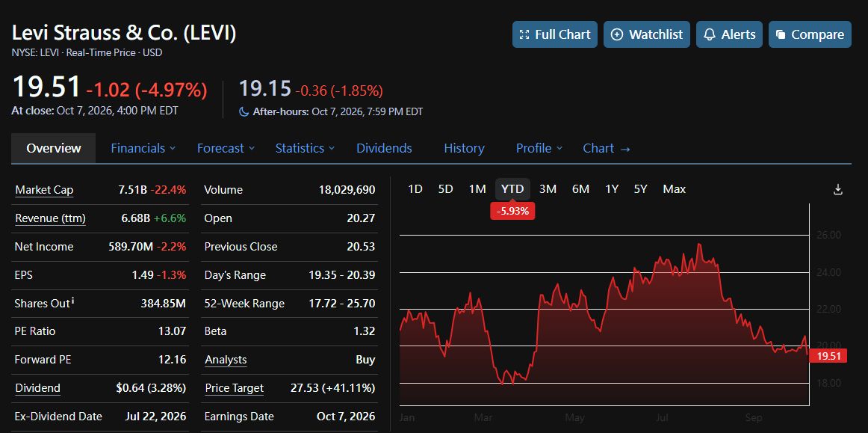868x433 pixels.
Task: Click the 6.68B revenue value
Action: pos(136,218)
